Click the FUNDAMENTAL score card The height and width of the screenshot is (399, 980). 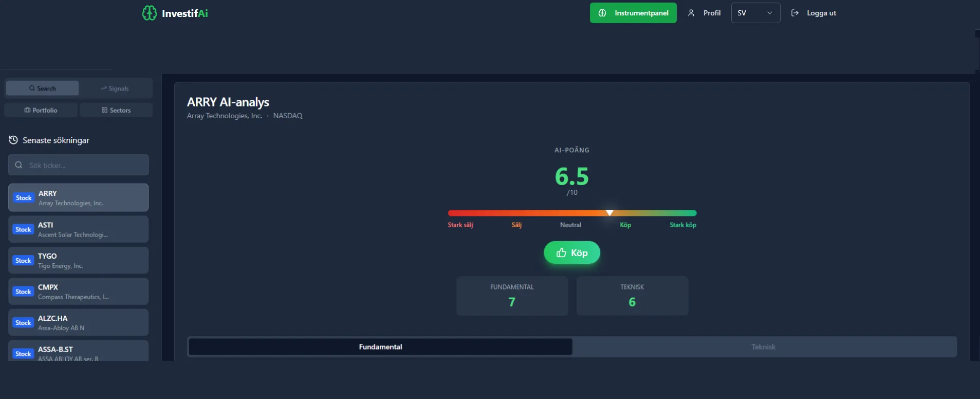click(x=512, y=296)
